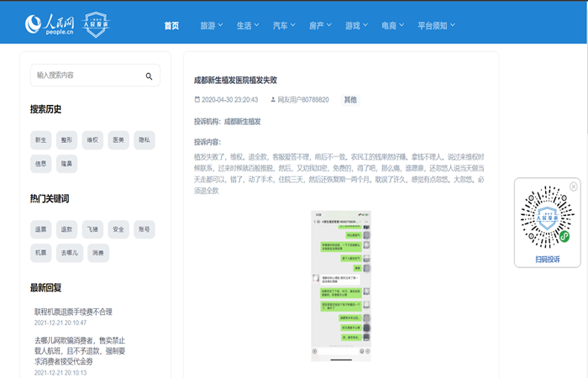The width and height of the screenshot is (588, 378).
Task: Focus the 输入搜索内容 search input field
Action: [x=86, y=76]
